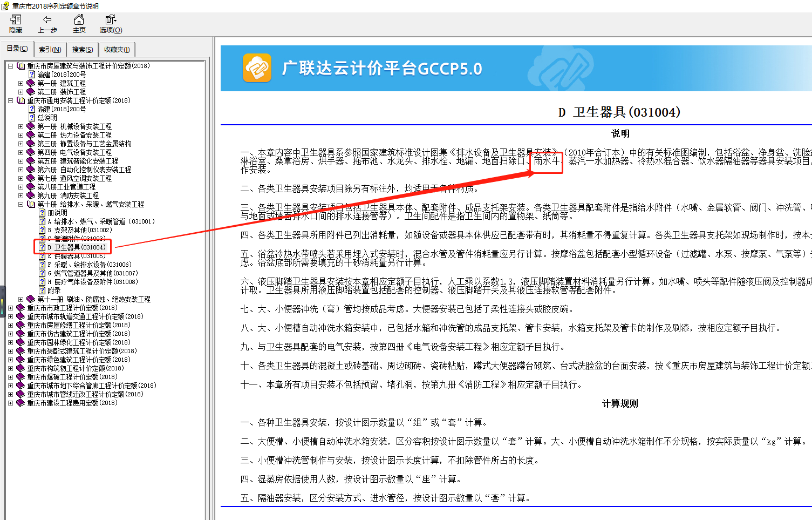Select 重庆市装配式建筑工程计价定额(2018)
Image resolution: width=812 pixels, height=520 pixels.
pos(82,351)
